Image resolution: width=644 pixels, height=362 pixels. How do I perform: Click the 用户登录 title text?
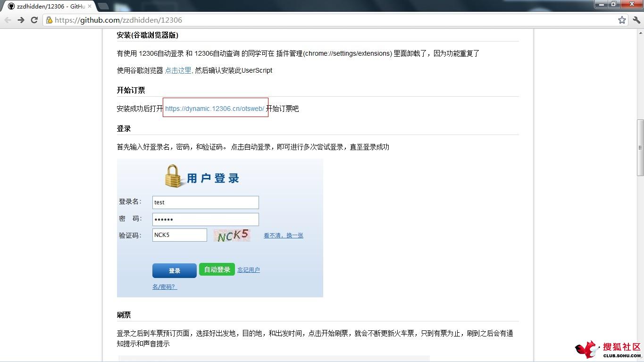(x=213, y=178)
